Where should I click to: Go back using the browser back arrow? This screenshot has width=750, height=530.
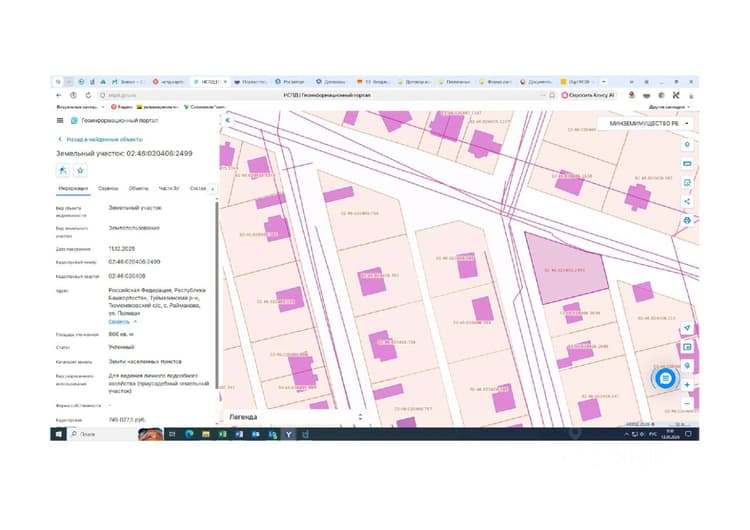pyautogui.click(x=59, y=95)
